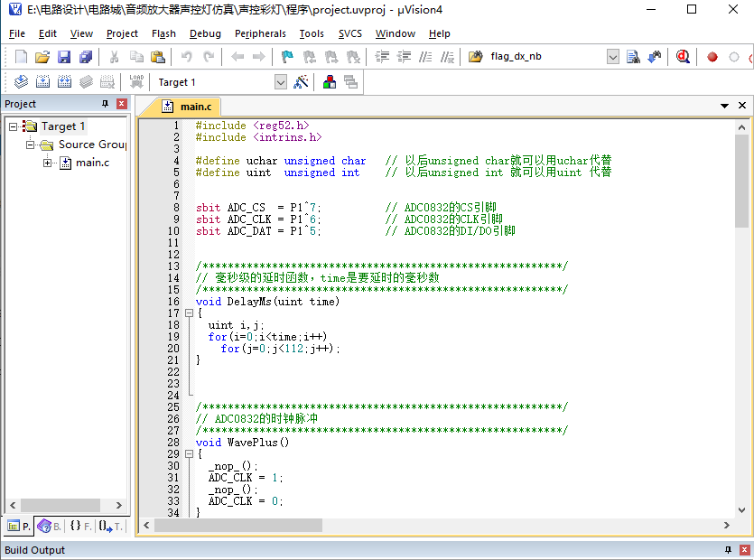This screenshot has height=560, width=754.
Task: Rebuild all target files
Action: (x=64, y=82)
